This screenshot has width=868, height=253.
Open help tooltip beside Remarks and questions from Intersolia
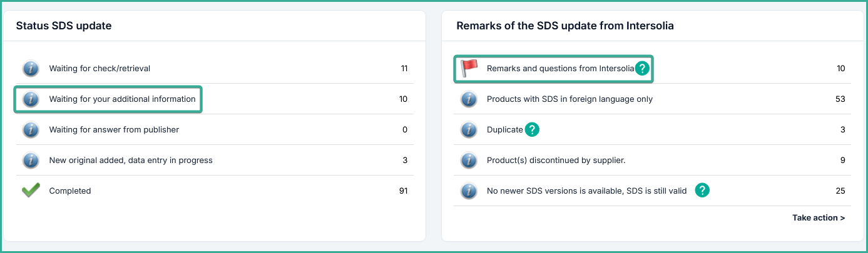[642, 69]
